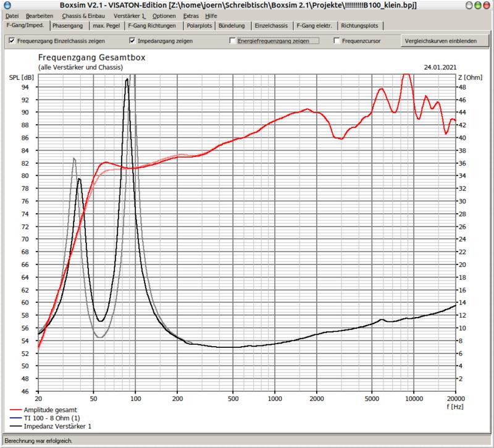The image size is (494, 448).
Task: Switch to the Polarplots tab
Action: [199, 26]
